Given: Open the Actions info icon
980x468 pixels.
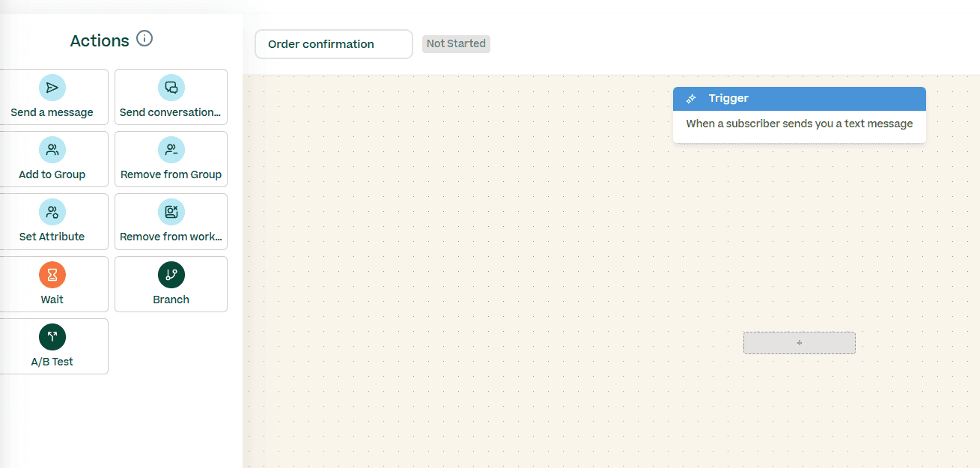Looking at the screenshot, I should click(144, 38).
